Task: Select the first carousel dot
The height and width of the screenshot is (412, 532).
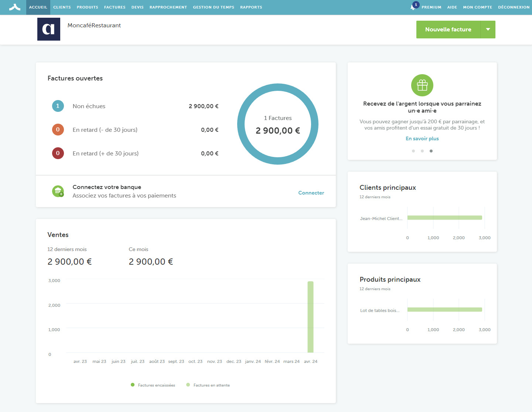Action: 413,151
